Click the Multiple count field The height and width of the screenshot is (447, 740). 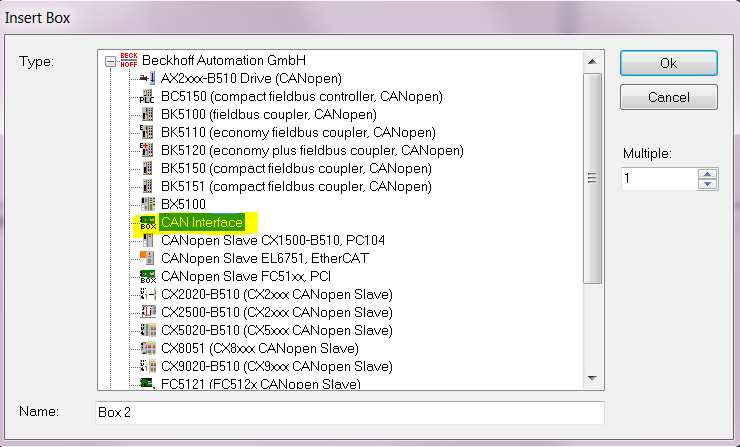(659, 178)
